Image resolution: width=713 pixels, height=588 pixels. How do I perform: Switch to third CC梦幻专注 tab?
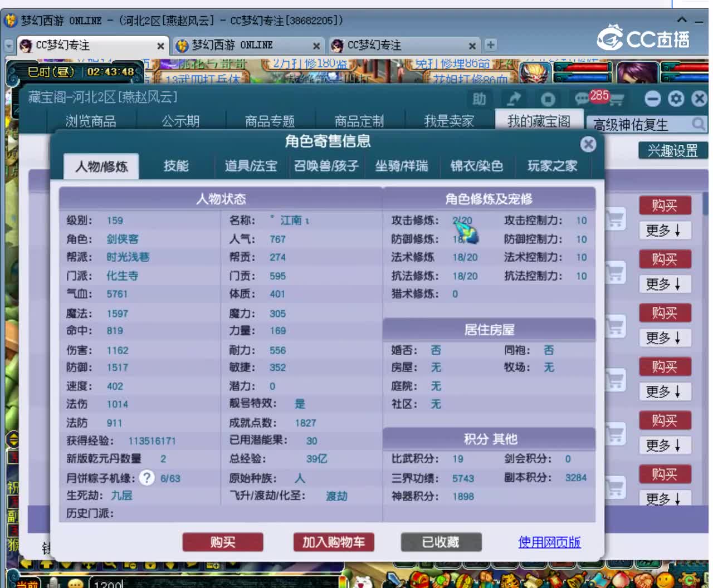(x=404, y=45)
